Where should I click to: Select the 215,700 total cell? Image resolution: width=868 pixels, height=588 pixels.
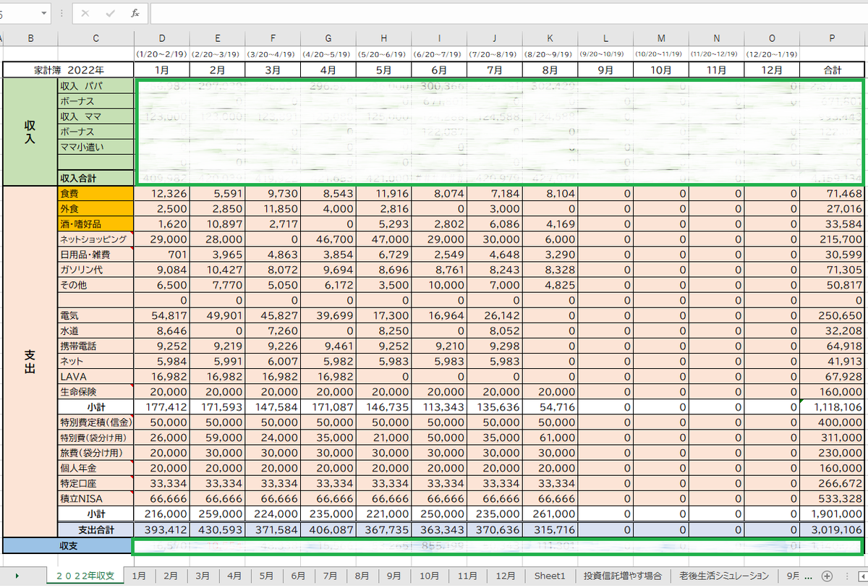click(833, 239)
